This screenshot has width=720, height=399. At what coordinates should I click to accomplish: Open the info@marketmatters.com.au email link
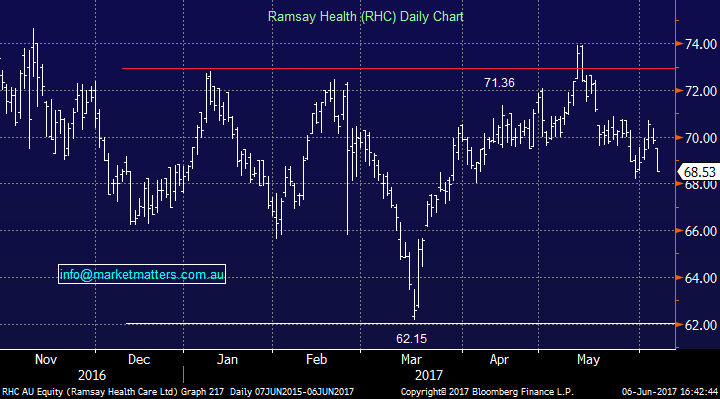click(142, 274)
